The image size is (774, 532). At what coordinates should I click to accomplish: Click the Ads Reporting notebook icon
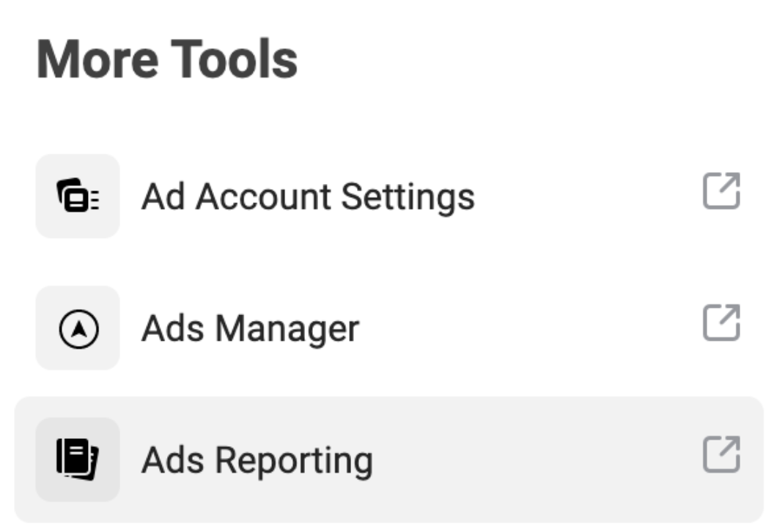coord(78,459)
